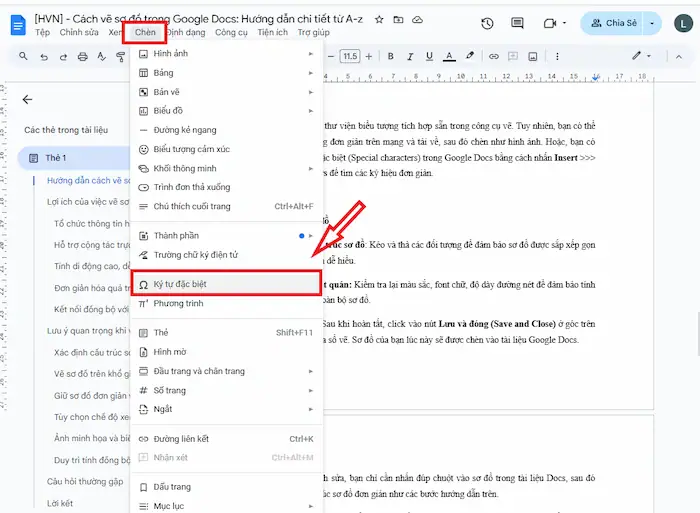This screenshot has width=700, height=513.
Task: Open version history clock icon
Action: [x=487, y=23]
